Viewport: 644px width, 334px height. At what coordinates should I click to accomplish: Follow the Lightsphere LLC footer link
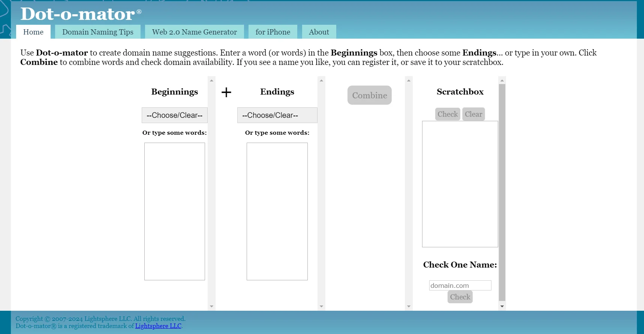tap(158, 326)
